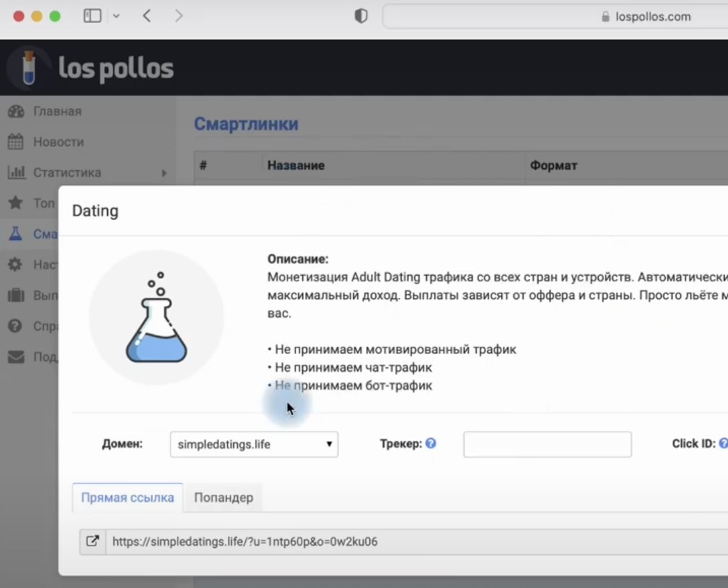Click the Трекер help question icon
This screenshot has width=728, height=588.
click(x=431, y=444)
